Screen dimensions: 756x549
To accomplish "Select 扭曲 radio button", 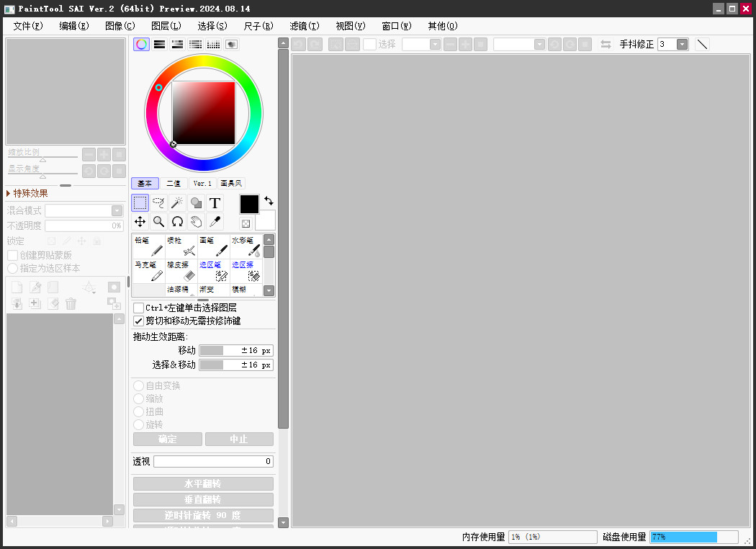I will click(138, 411).
